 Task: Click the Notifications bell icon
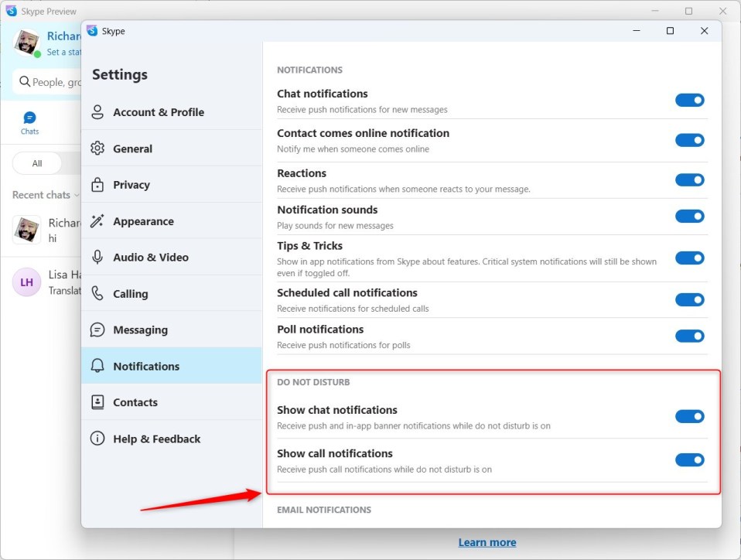tap(97, 366)
